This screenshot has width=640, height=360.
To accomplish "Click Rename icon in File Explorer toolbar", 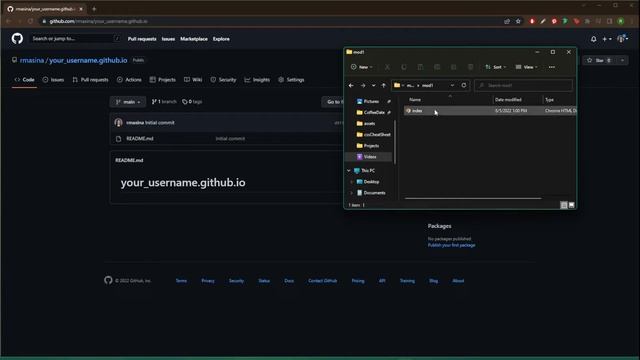I will click(437, 67).
